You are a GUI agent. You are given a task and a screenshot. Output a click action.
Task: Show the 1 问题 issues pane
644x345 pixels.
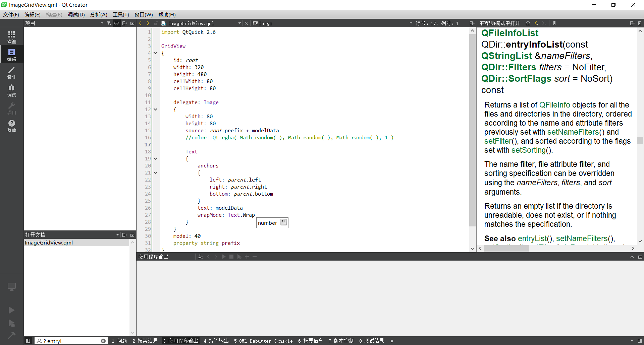[119, 341]
